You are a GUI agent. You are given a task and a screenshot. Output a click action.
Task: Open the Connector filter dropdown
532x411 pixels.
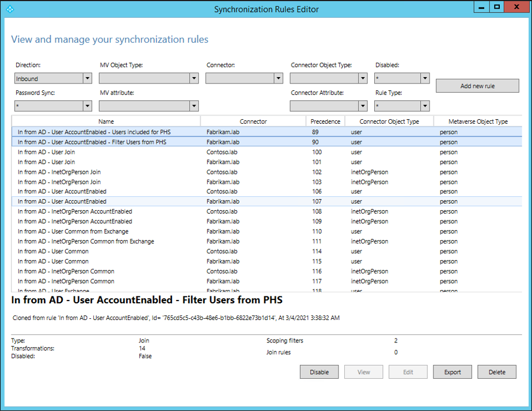tap(245, 78)
